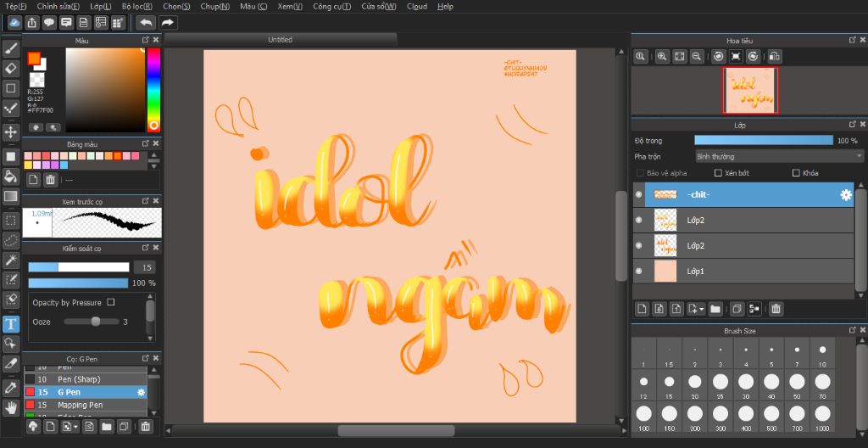The height and width of the screenshot is (448, 868).
Task: Open the Bộ lọc menu
Action: [x=137, y=7]
